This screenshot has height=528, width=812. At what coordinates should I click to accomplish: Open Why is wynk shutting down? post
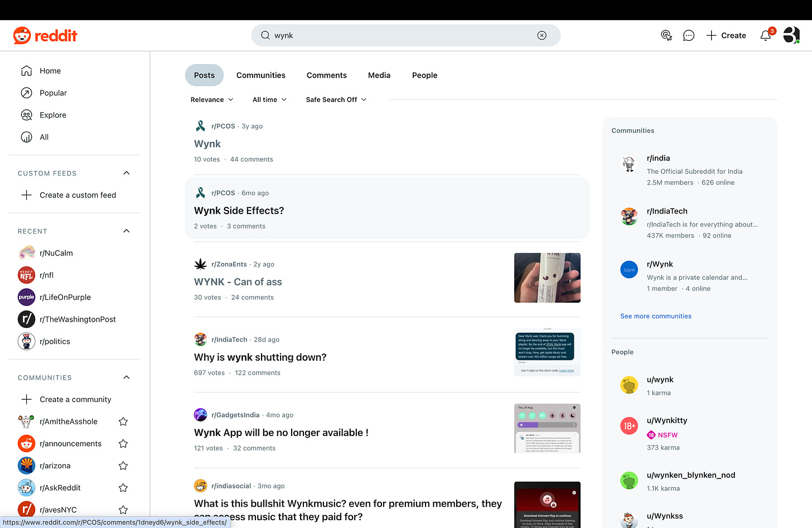260,357
